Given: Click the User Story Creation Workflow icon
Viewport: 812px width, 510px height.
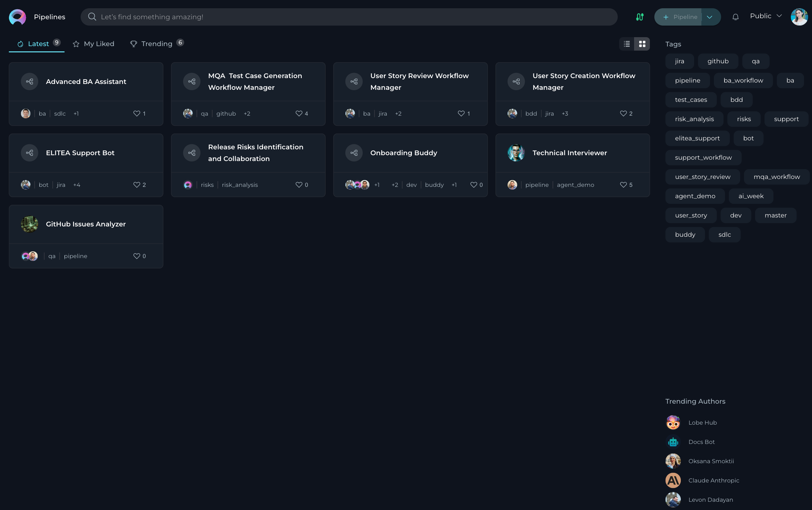Looking at the screenshot, I should pyautogui.click(x=516, y=82).
